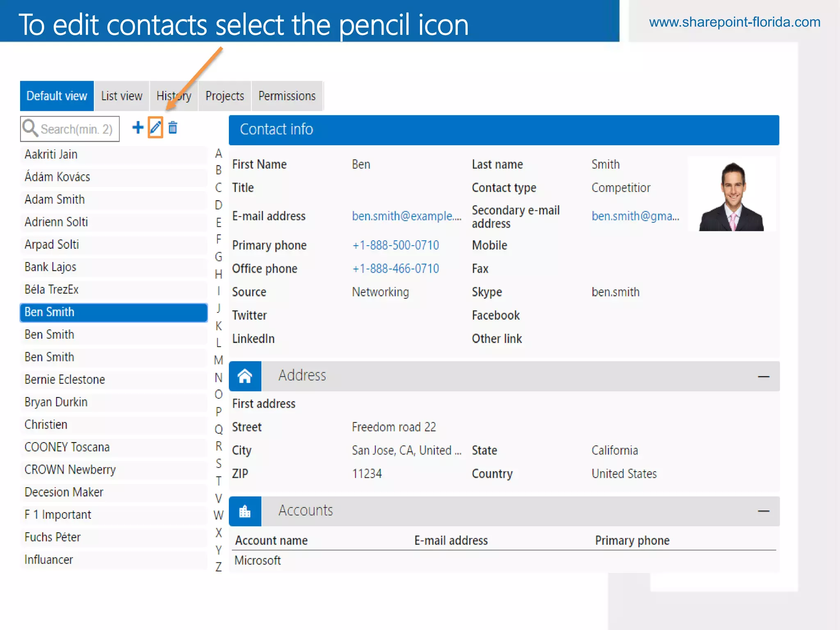Click the Accounts building icon

coord(245,511)
